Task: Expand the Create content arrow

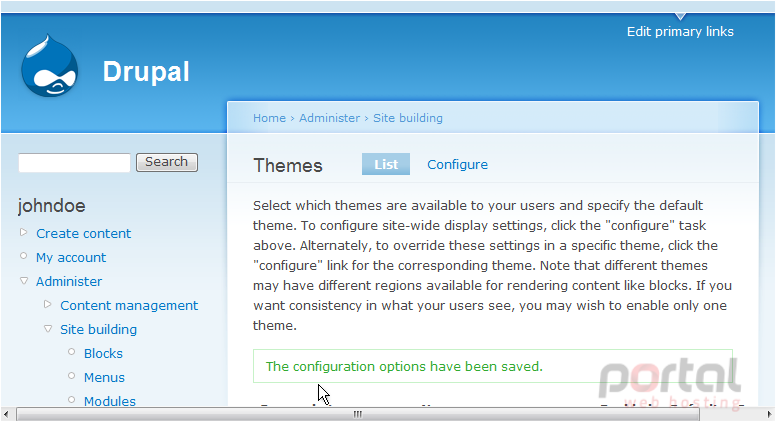Action: 24,232
